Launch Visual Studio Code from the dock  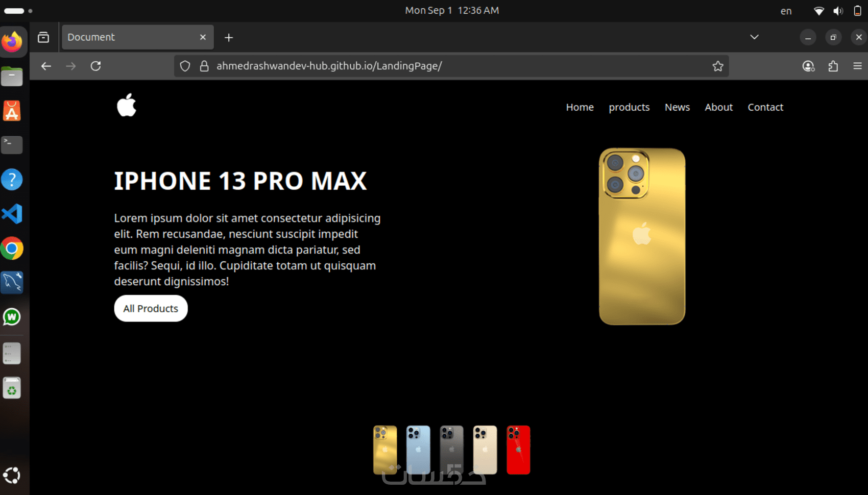(12, 214)
